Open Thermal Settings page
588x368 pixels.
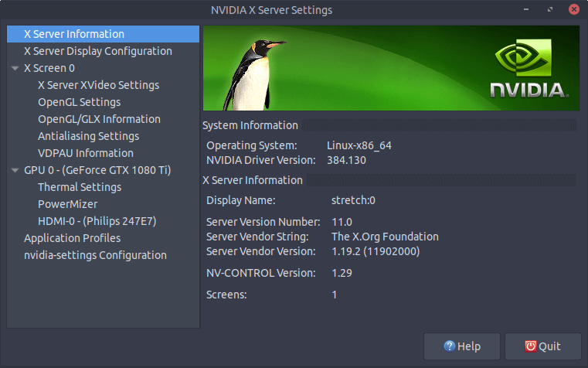point(79,187)
